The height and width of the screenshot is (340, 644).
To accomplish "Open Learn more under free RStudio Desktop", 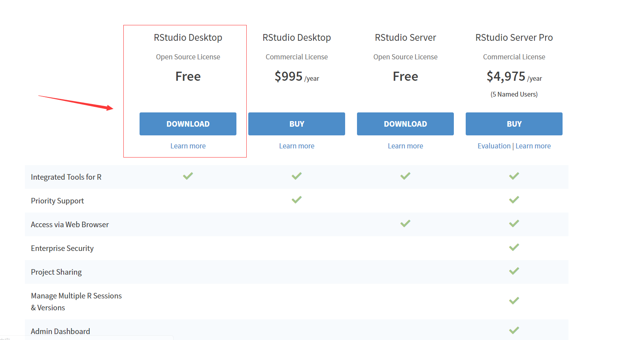I will tap(188, 146).
